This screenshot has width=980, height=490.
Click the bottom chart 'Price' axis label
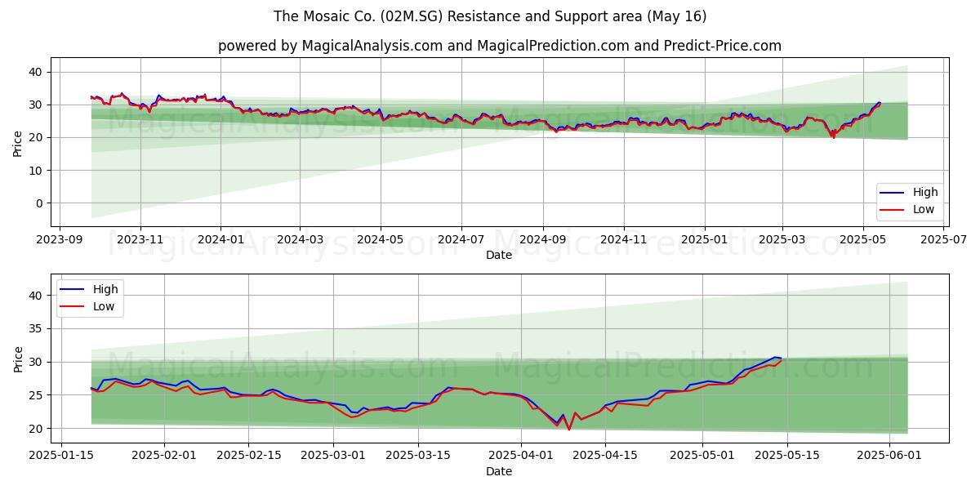pyautogui.click(x=19, y=359)
